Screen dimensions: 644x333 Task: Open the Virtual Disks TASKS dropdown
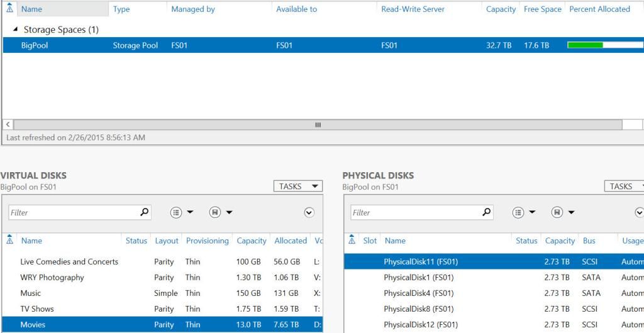pos(297,186)
